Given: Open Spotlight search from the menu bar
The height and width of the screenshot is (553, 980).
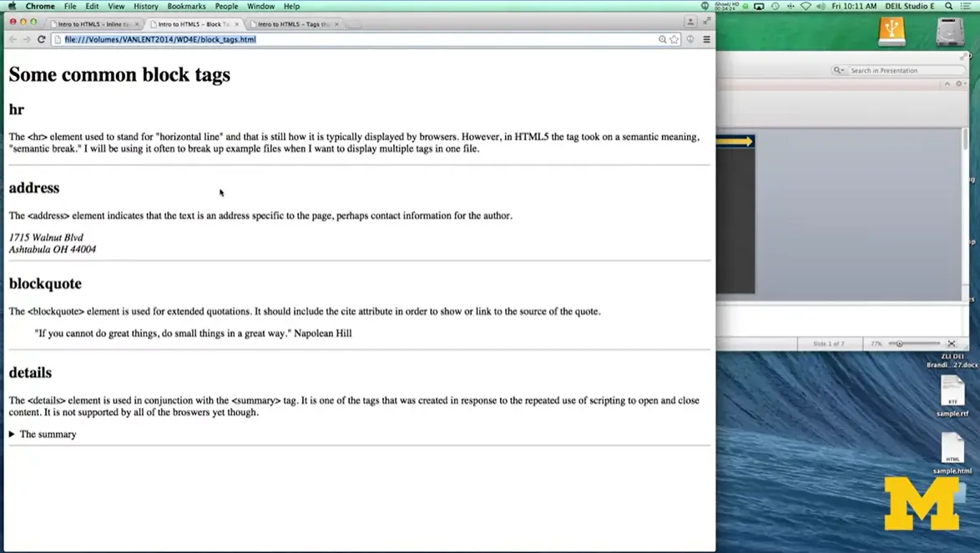Looking at the screenshot, I should coord(949,6).
